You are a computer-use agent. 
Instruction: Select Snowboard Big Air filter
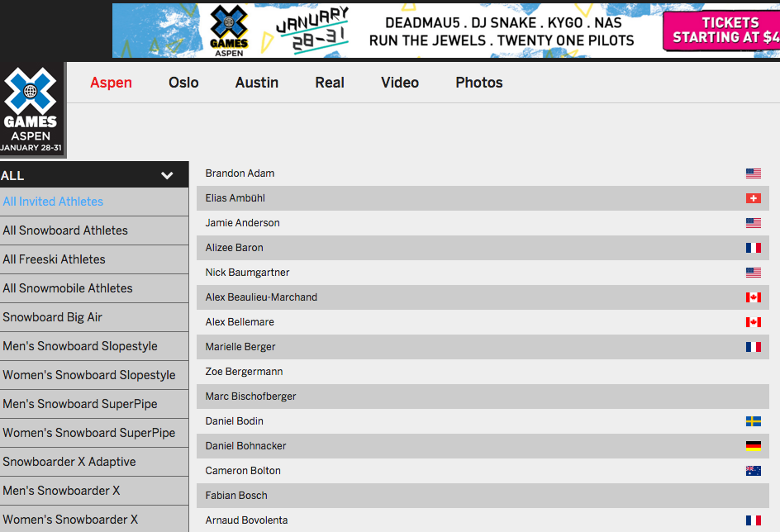pyautogui.click(x=94, y=317)
